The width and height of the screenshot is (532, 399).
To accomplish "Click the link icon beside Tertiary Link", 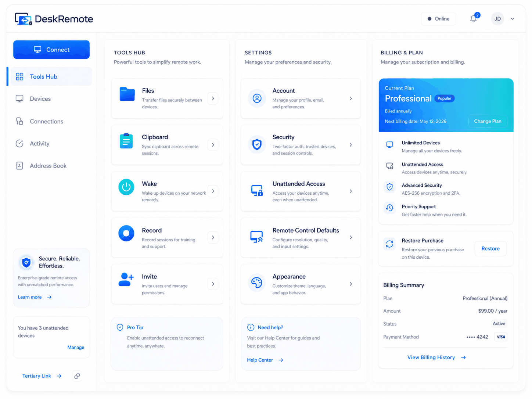I will click(x=77, y=376).
